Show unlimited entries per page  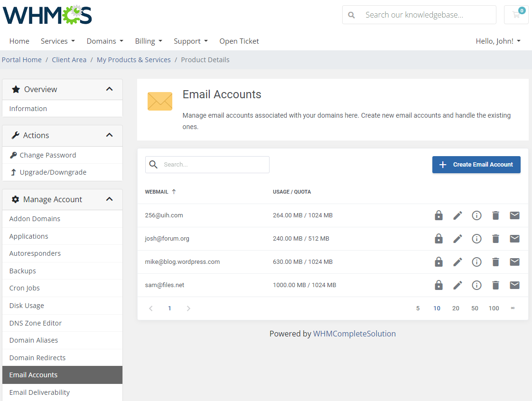click(x=513, y=308)
